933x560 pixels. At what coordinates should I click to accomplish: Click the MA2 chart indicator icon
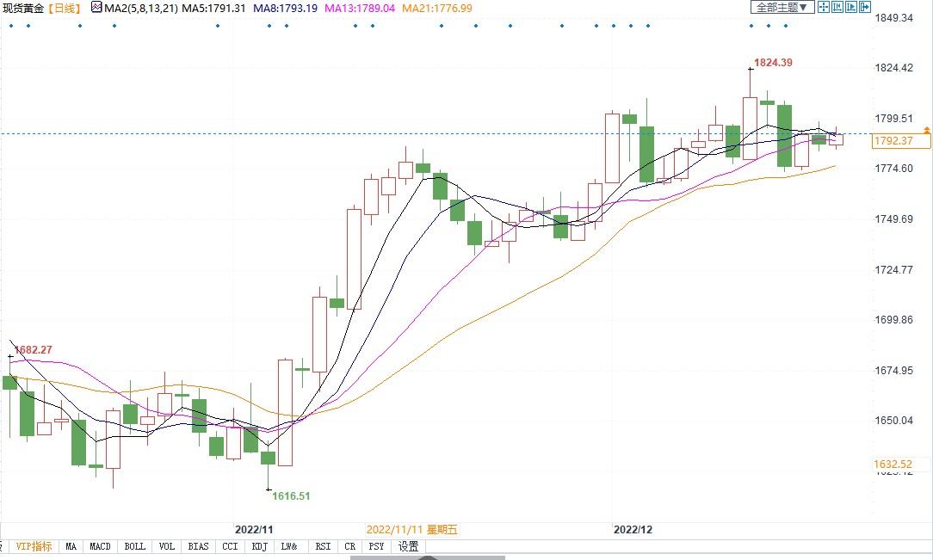tap(96, 9)
